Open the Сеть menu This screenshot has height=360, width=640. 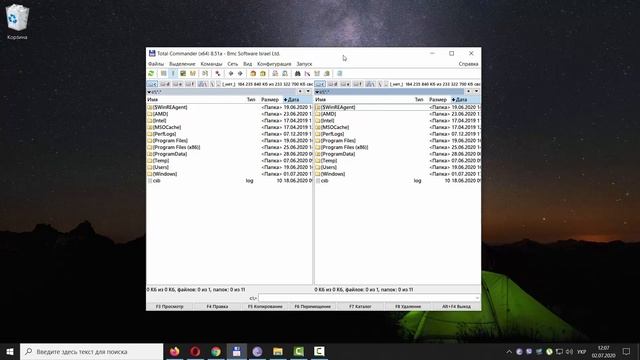[x=233, y=64]
